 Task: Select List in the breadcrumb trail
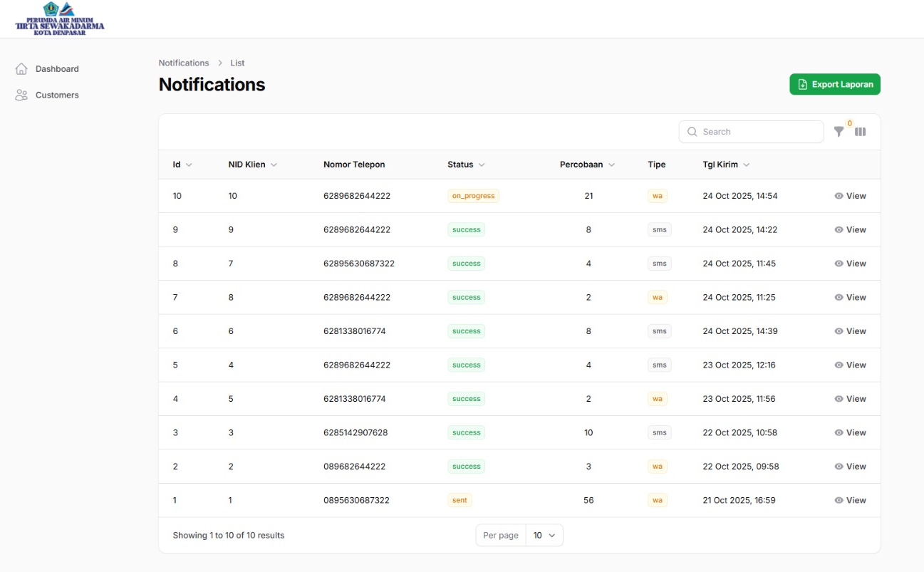click(237, 63)
